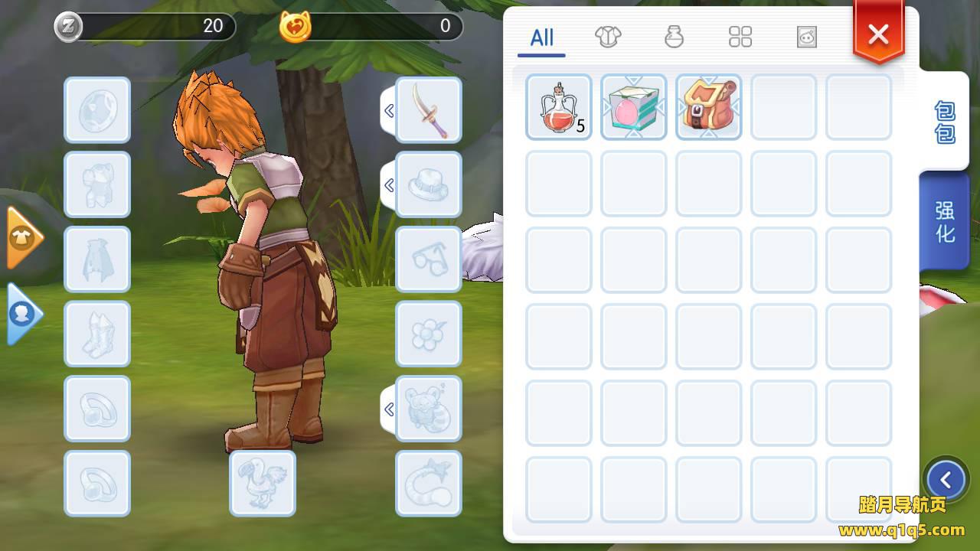Screen dimensions: 980x551
Task: Open the sword weapon equipment slot
Action: [429, 110]
